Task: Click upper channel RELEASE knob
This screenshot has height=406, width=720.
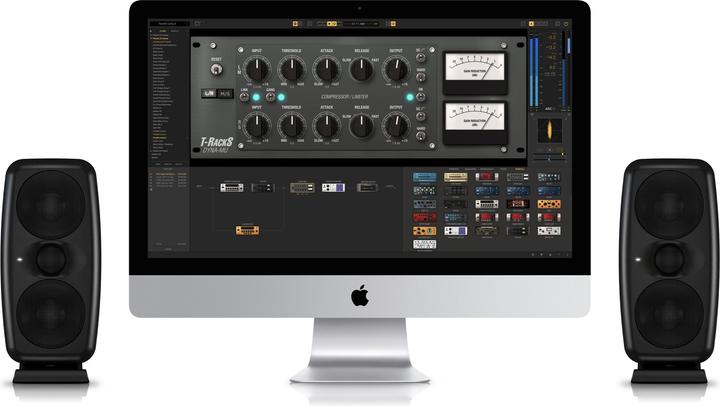Action: (361, 69)
